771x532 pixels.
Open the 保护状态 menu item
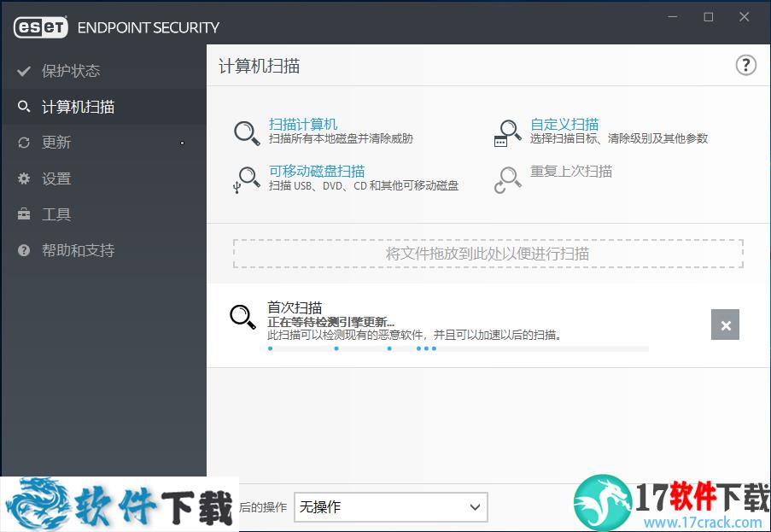click(x=104, y=71)
